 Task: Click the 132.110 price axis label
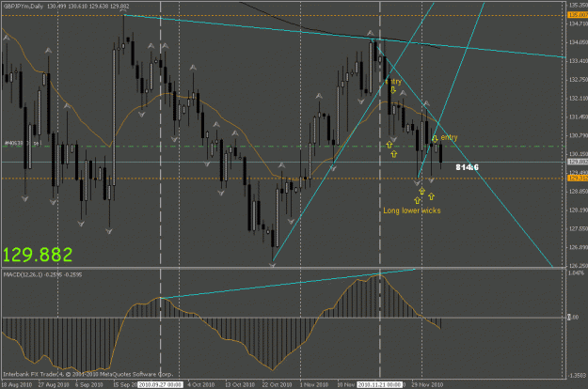click(579, 98)
